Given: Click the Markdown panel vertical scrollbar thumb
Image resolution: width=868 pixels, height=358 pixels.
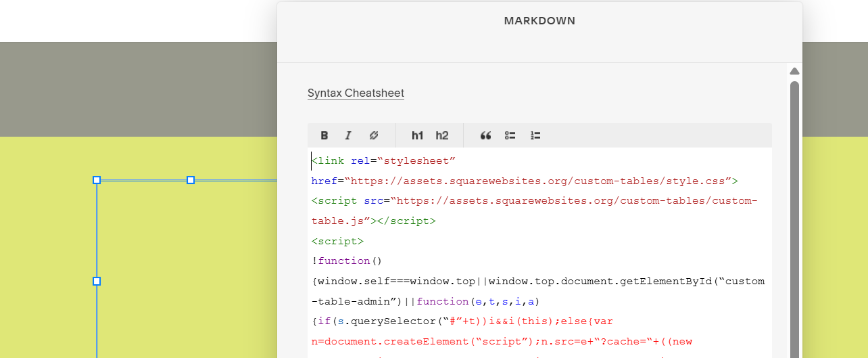Looking at the screenshot, I should (795, 219).
